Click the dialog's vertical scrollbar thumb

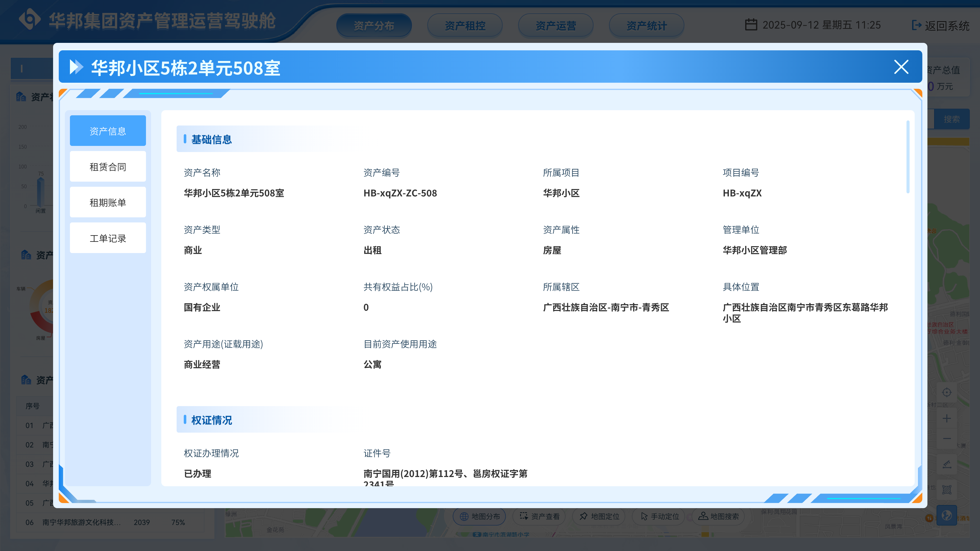(908, 157)
